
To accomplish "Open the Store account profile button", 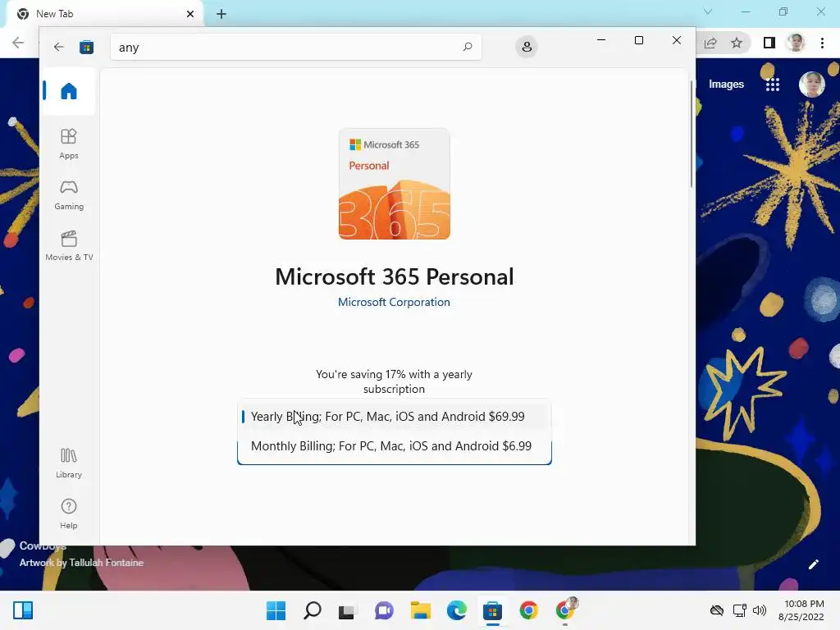I will (527, 47).
